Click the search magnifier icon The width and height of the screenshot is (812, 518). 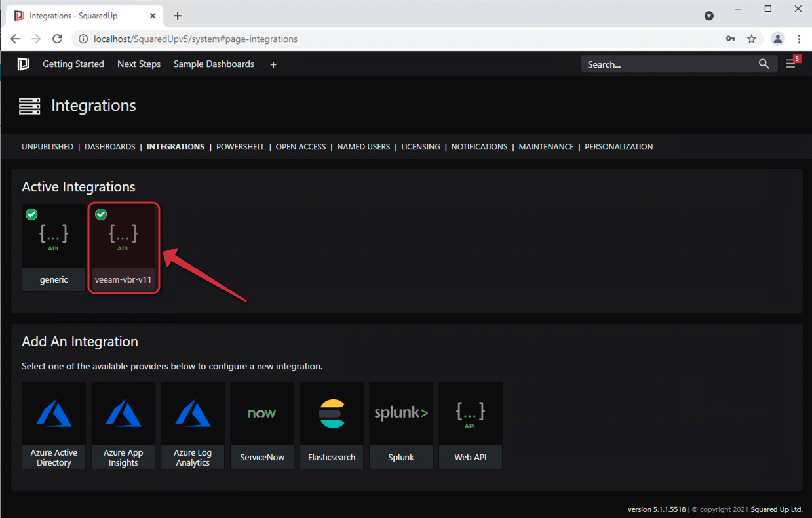[x=764, y=64]
